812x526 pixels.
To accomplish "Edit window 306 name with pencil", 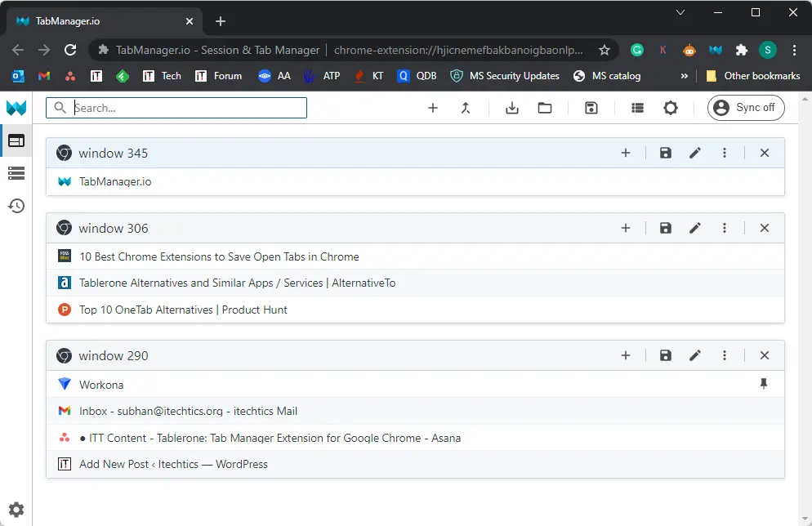I will click(695, 228).
